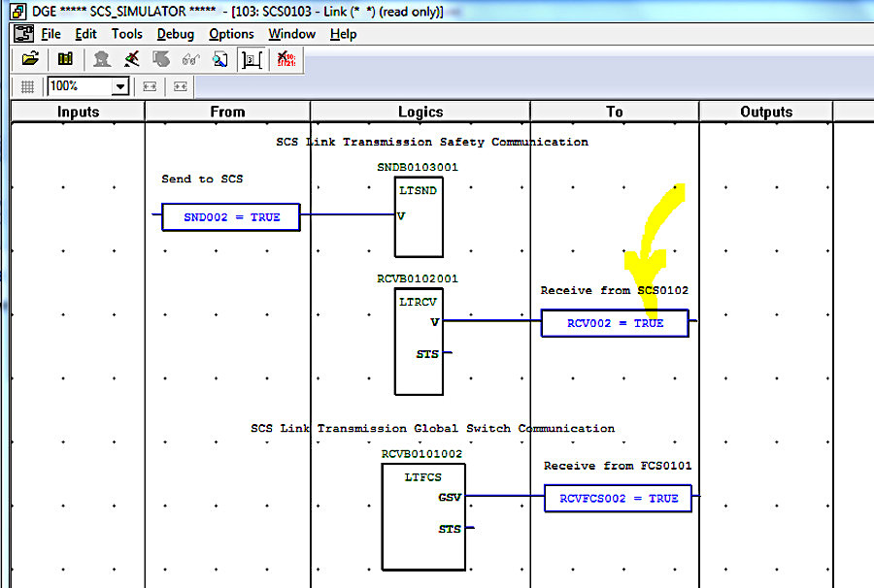Open the Options menu
The image size is (874, 588).
(231, 34)
